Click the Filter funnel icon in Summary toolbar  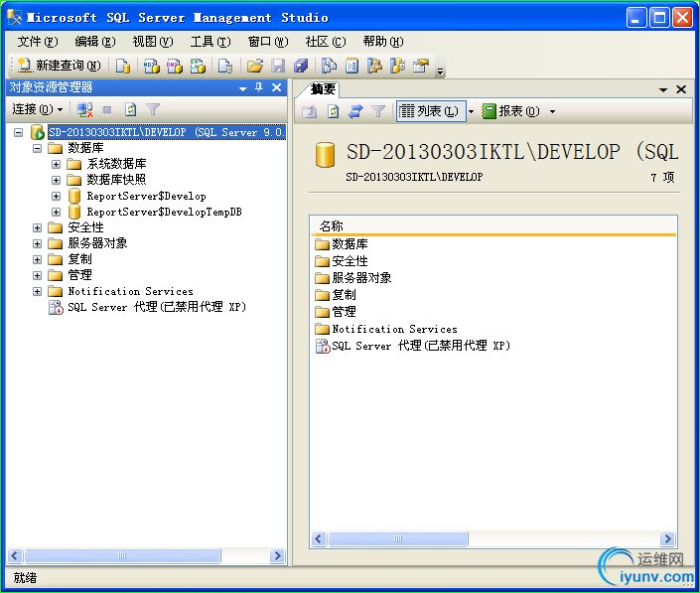click(378, 110)
